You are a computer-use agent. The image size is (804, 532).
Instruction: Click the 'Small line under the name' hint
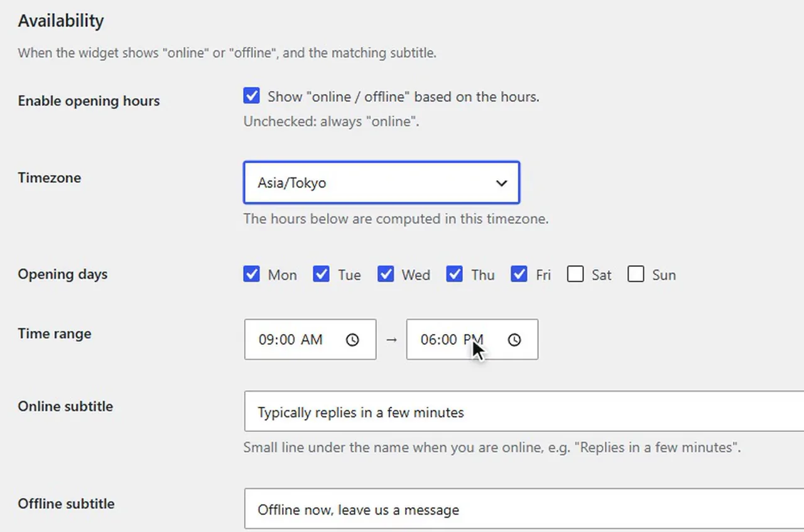tap(492, 448)
